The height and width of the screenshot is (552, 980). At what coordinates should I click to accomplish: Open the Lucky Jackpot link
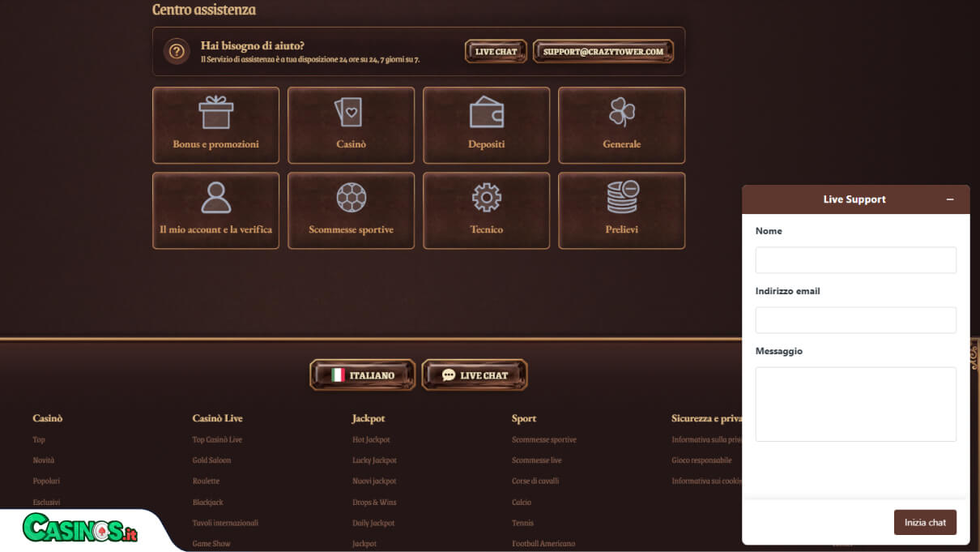click(374, 460)
